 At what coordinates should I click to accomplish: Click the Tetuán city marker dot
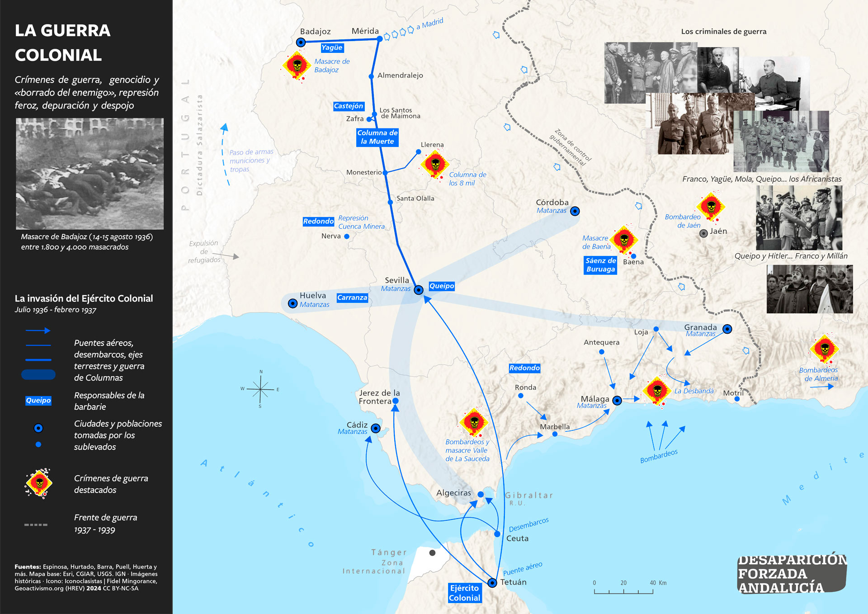pyautogui.click(x=492, y=582)
